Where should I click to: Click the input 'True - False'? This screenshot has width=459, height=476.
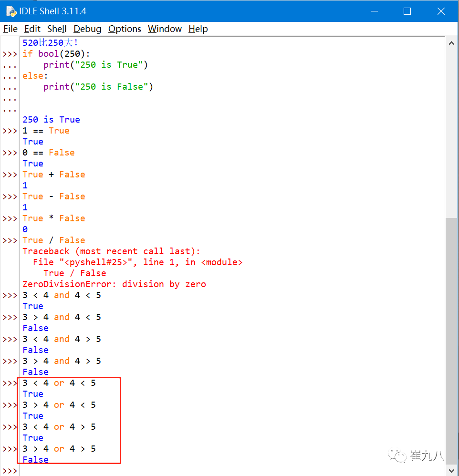[x=54, y=197]
